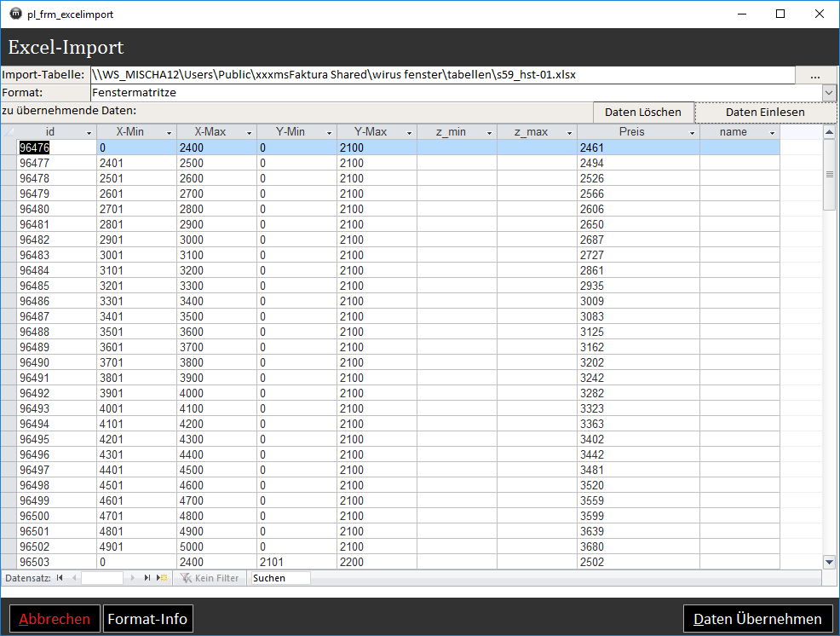This screenshot has width=840, height=636.
Task: Select the id cell 96499
Action: pyautogui.click(x=56, y=500)
